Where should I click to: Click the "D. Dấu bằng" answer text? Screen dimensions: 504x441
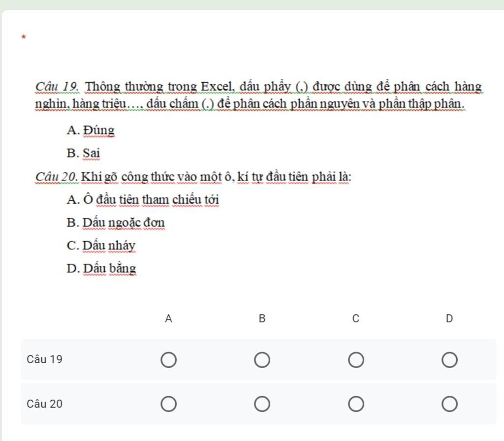pos(101,269)
